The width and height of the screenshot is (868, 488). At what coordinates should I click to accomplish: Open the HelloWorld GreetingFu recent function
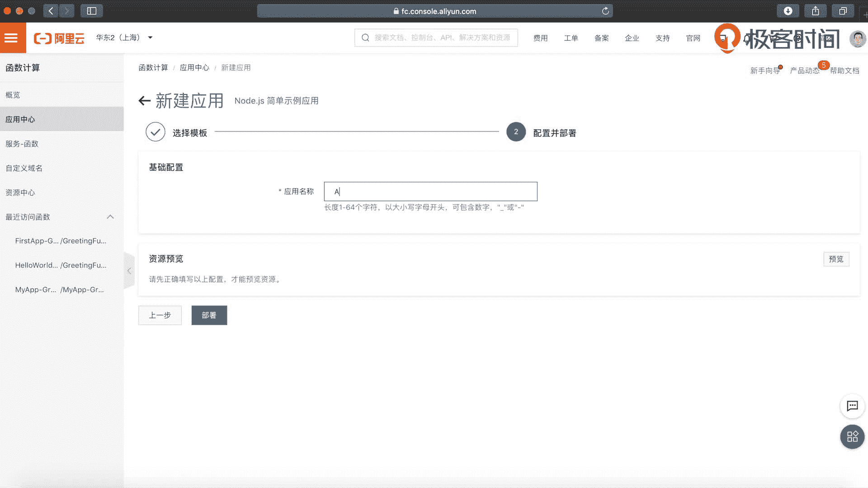61,265
